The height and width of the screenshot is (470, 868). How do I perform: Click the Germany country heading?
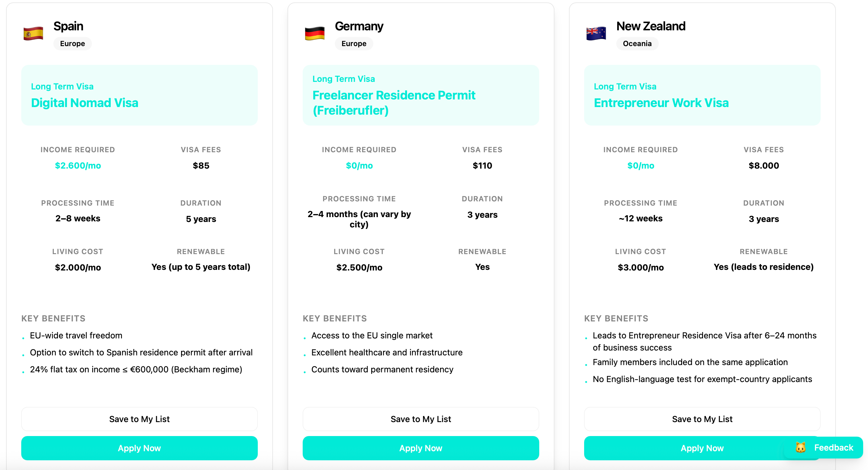359,26
